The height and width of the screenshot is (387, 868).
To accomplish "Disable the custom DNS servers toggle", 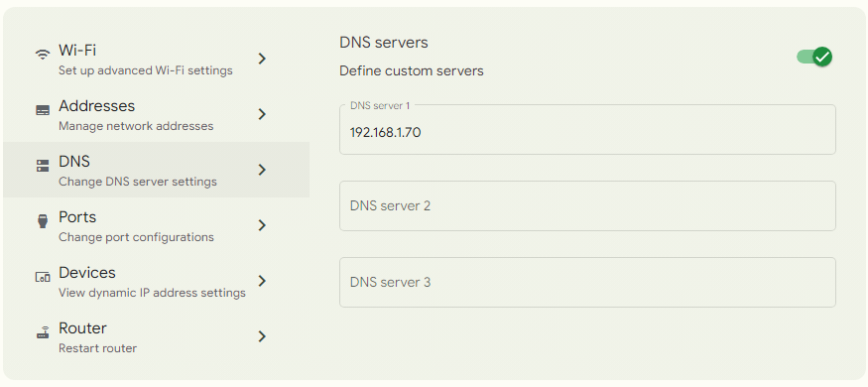I will click(x=814, y=57).
